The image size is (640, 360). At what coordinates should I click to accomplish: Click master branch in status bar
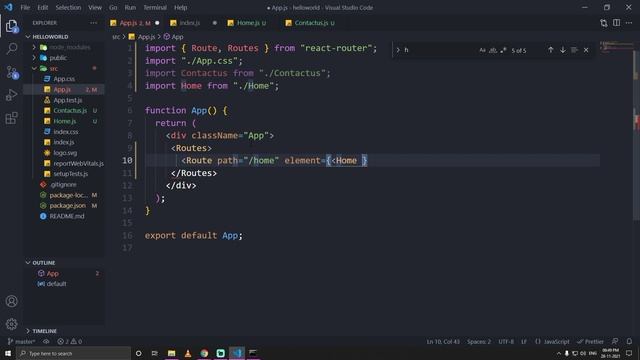coord(22,342)
